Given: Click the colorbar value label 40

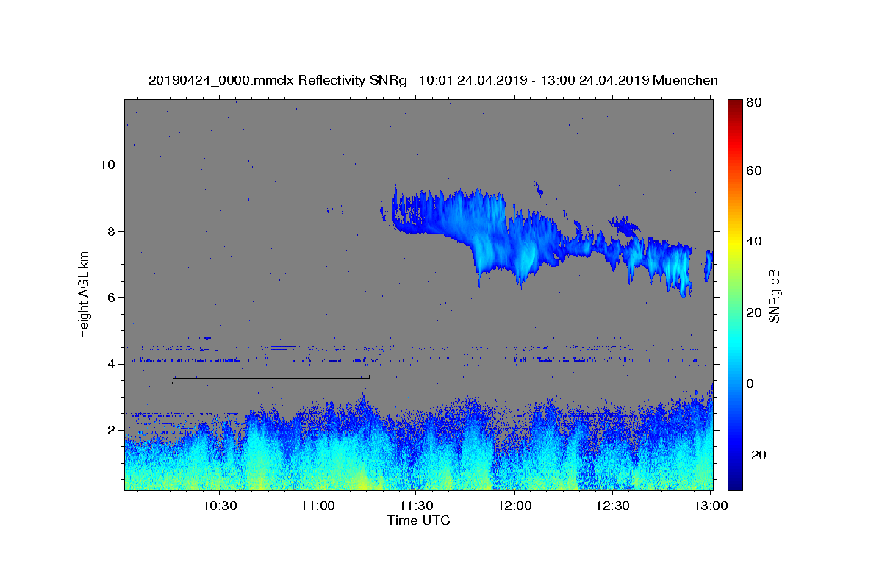Looking at the screenshot, I should click(x=754, y=241).
